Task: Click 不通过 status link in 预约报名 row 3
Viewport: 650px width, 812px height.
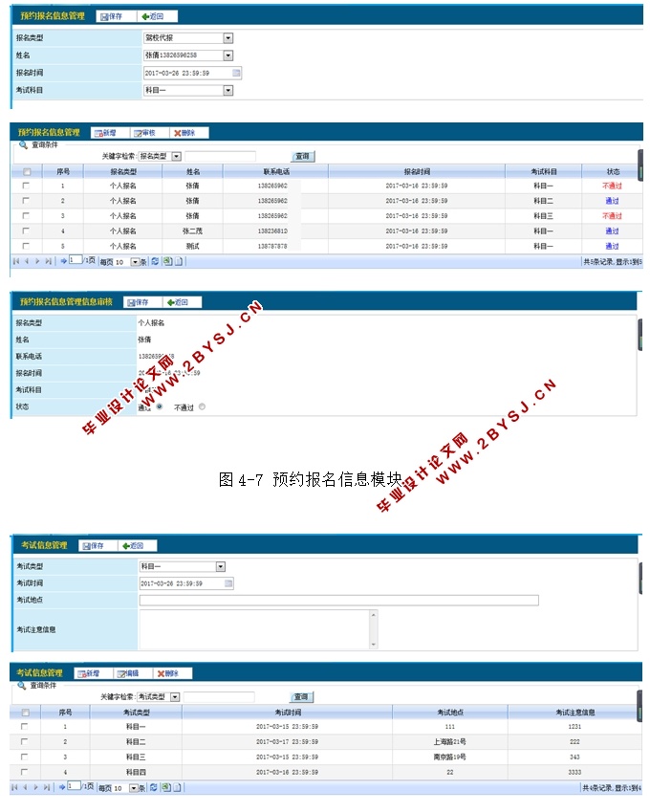Action: (x=612, y=215)
